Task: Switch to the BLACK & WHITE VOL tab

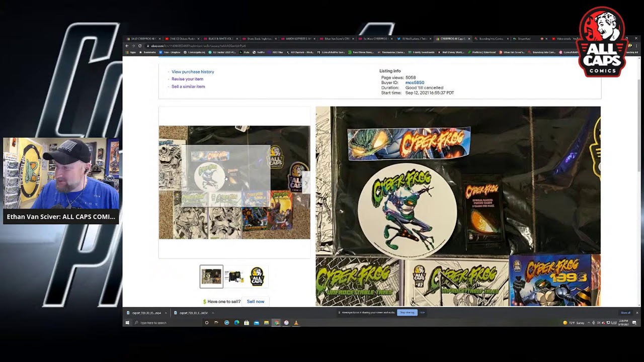Action: point(220,39)
